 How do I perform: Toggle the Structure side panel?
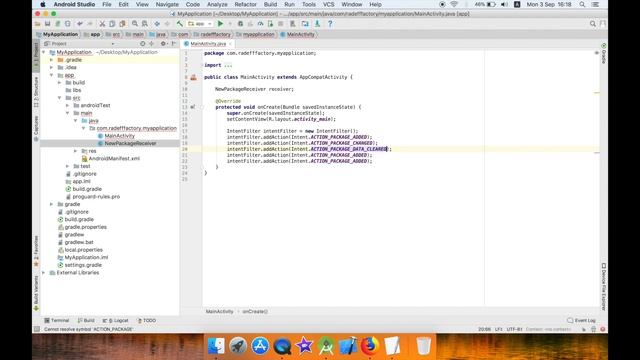[36, 92]
